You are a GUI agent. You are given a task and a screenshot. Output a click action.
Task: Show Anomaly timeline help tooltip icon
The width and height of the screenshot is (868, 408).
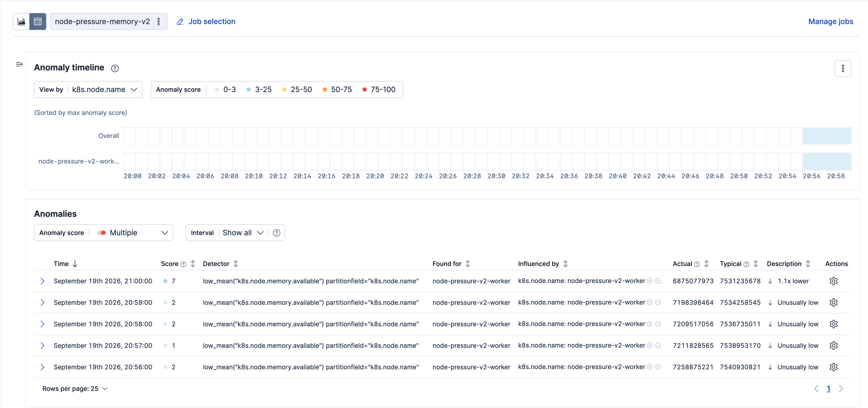[115, 68]
